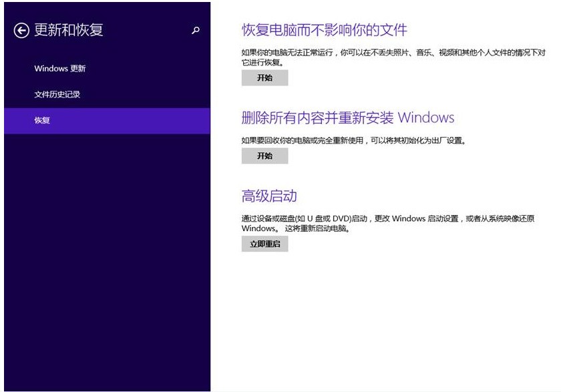The width and height of the screenshot is (561, 392).
Task: Open 文件历史记录 in the sidebar
Action: [x=57, y=94]
